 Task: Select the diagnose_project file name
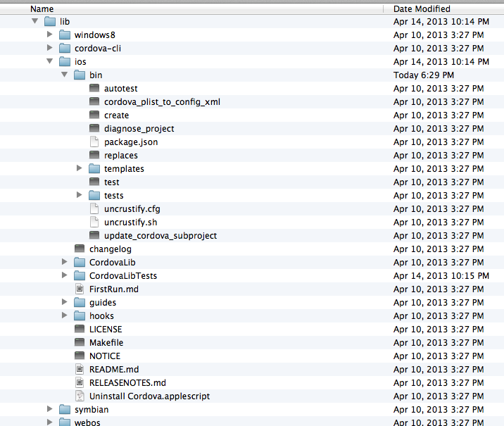point(139,129)
